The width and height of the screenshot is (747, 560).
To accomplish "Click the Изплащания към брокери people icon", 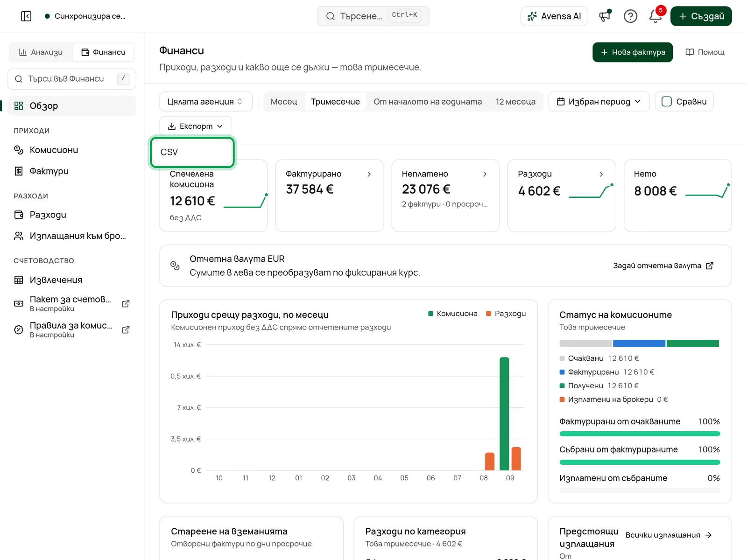I will pyautogui.click(x=19, y=236).
